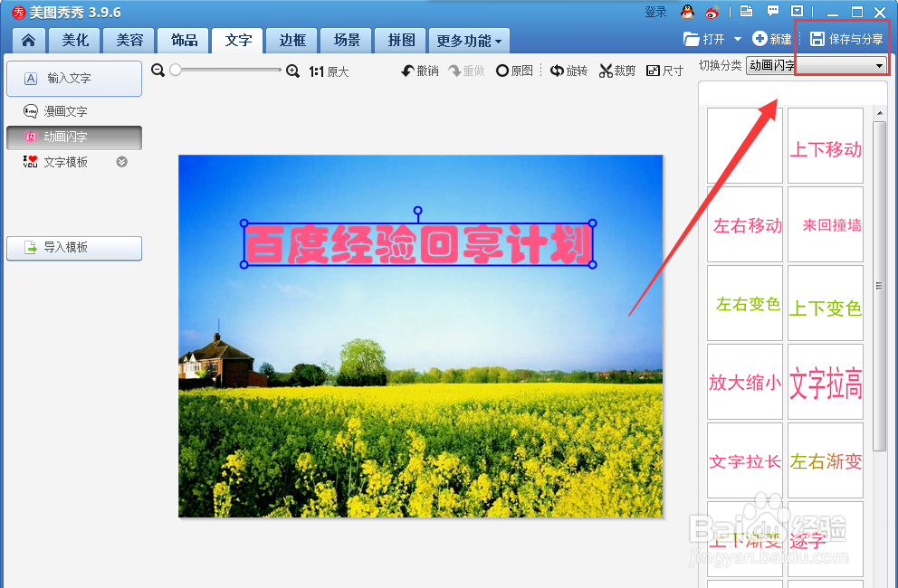Viewport: 898px width, 588px height.
Task: Select the 文字 tab
Action: click(x=238, y=40)
